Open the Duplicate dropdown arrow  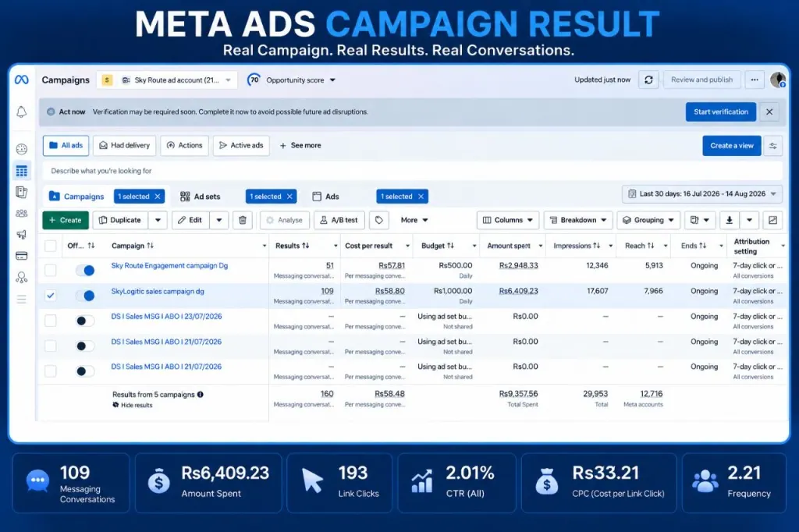pos(158,220)
